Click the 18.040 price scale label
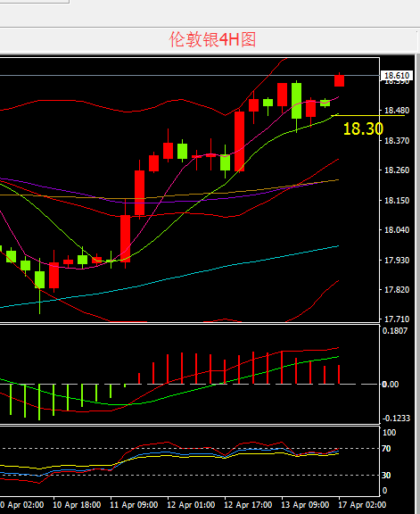Image resolution: width=420 pixels, height=514 pixels. [x=397, y=230]
